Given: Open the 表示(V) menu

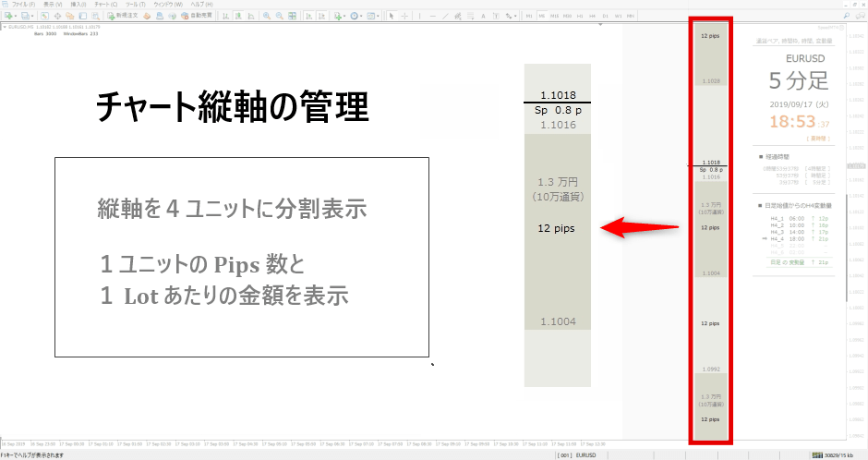Looking at the screenshot, I should (x=53, y=5).
